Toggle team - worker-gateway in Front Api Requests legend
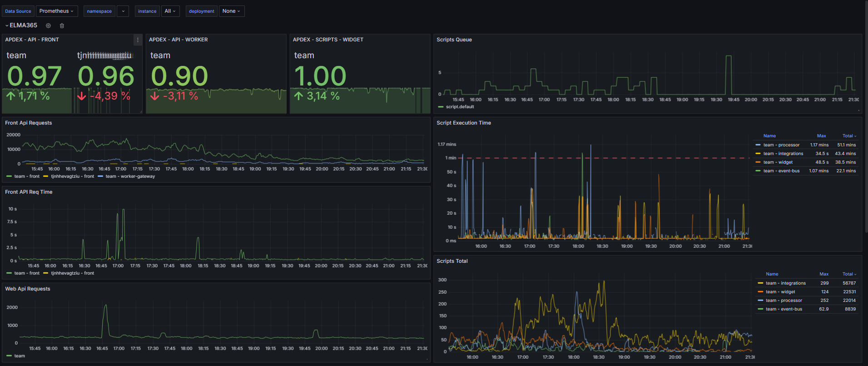The width and height of the screenshot is (868, 366). click(130, 176)
